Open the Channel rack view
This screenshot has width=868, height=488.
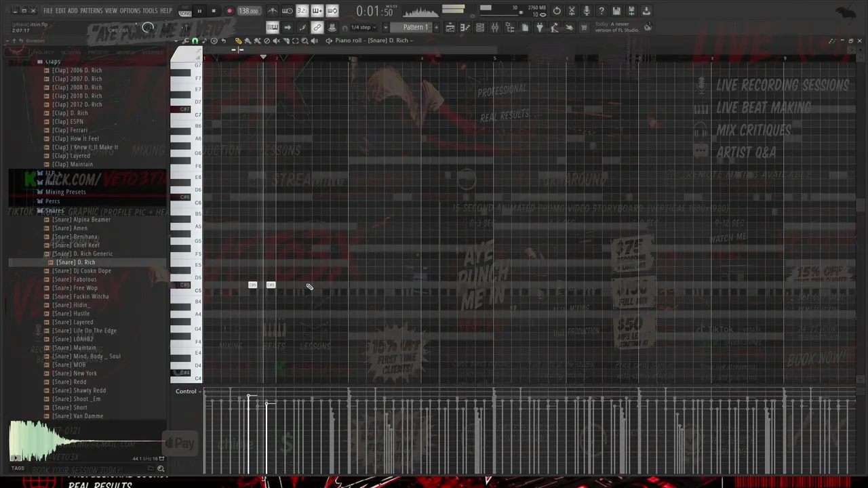point(480,27)
